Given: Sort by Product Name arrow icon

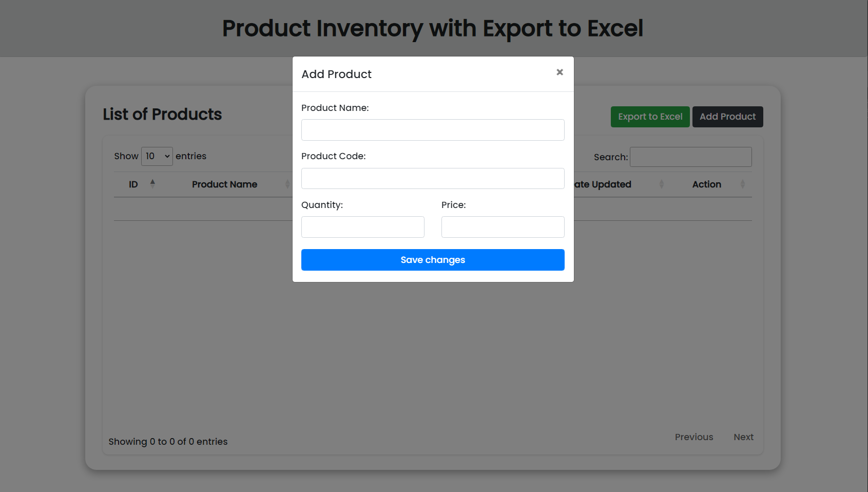Looking at the screenshot, I should click(287, 184).
